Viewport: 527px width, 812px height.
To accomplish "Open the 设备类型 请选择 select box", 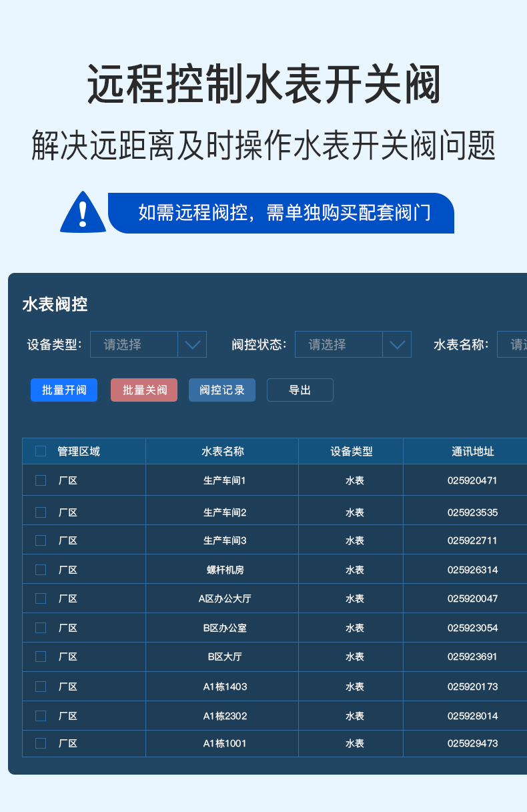I will [134, 344].
